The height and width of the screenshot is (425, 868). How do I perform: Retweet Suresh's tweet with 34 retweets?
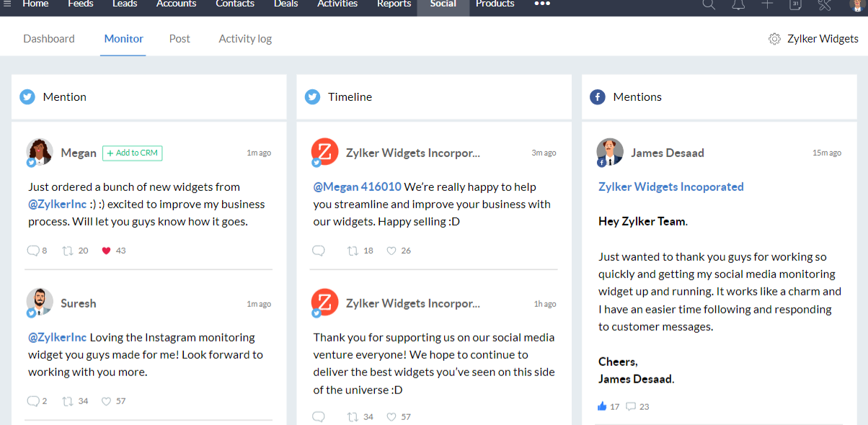coord(68,401)
